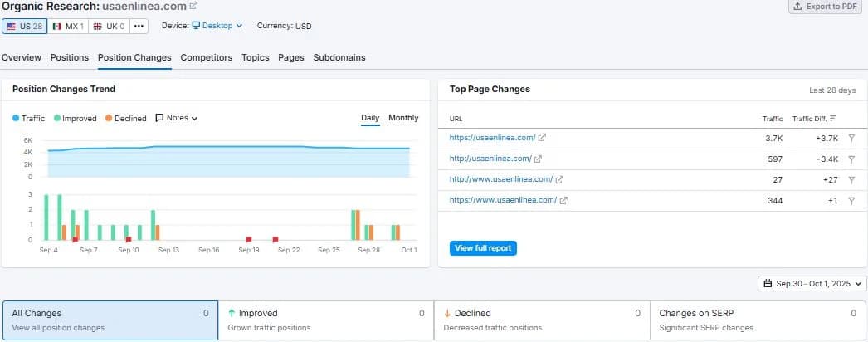The height and width of the screenshot is (342, 868).
Task: Switch to the Positions tab
Action: (70, 57)
